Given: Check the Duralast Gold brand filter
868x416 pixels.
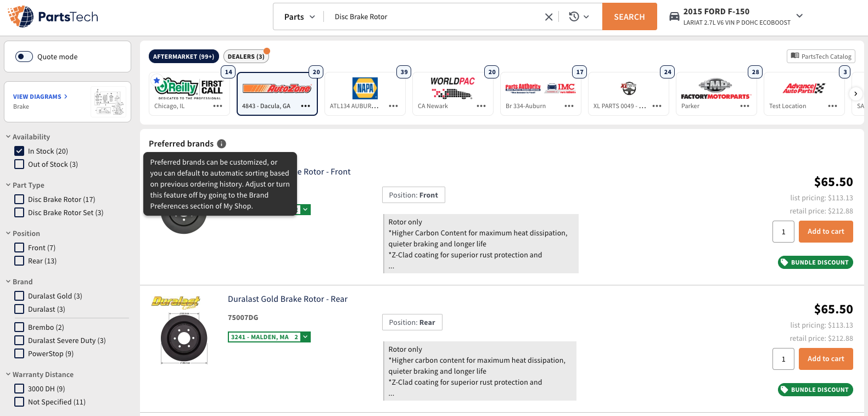Looking at the screenshot, I should pos(19,296).
